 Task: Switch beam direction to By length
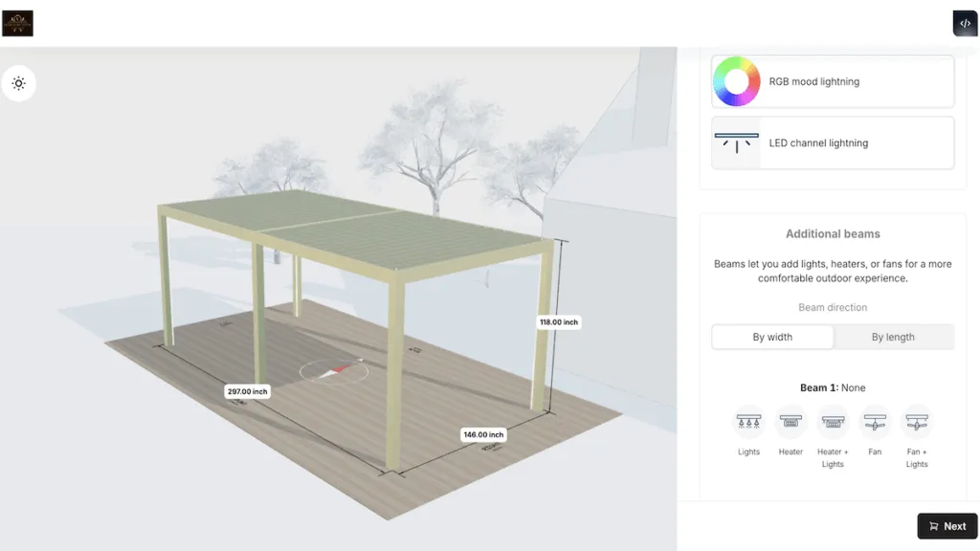click(x=893, y=337)
